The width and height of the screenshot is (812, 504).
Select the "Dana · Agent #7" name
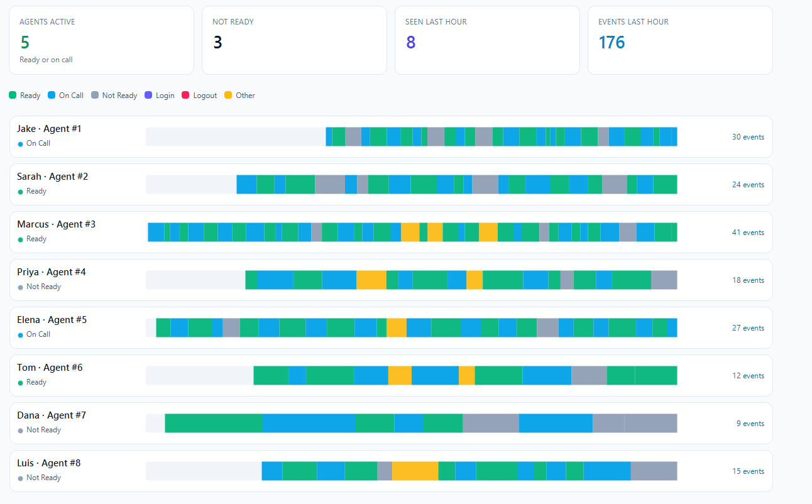[x=52, y=415]
